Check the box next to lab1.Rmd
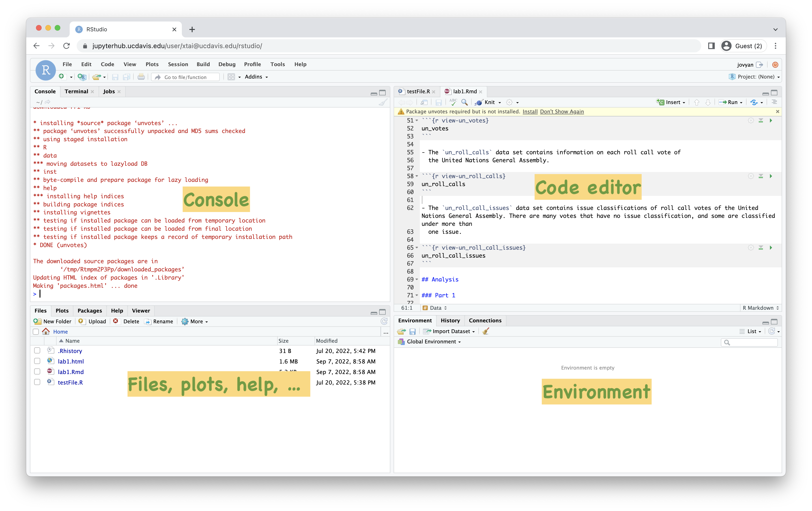The image size is (812, 511). (37, 372)
